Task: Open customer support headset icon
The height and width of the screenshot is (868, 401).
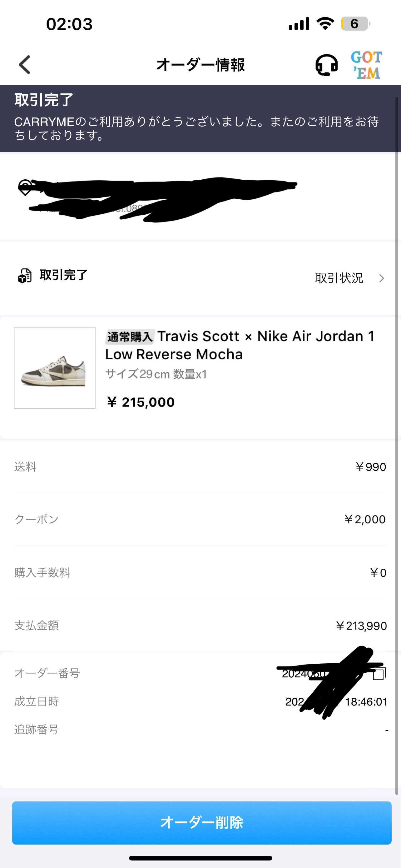Action: point(326,65)
